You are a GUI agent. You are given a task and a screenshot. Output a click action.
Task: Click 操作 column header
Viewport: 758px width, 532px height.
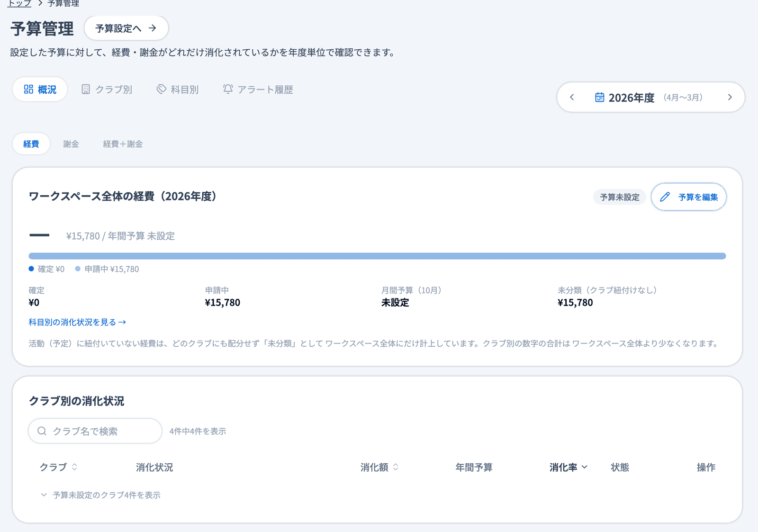[x=706, y=467]
